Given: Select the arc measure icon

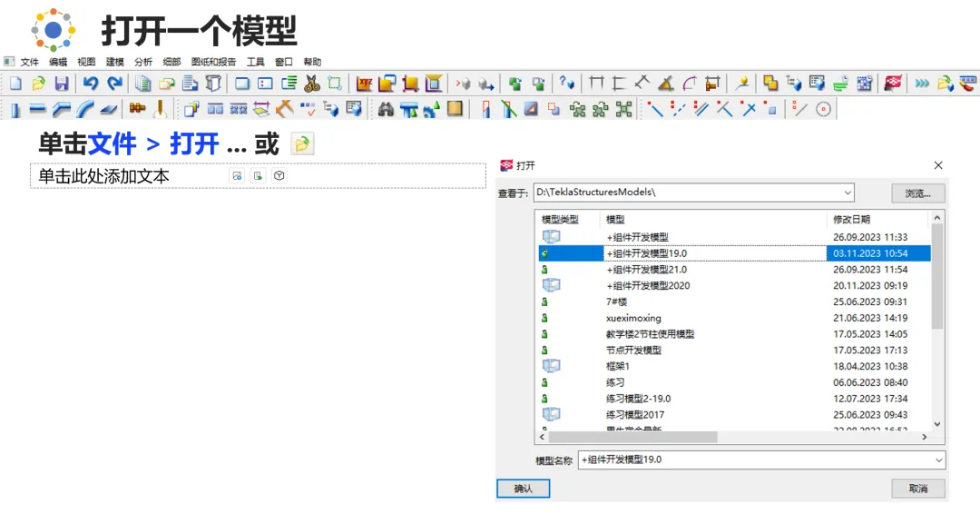Looking at the screenshot, I should pos(689,84).
